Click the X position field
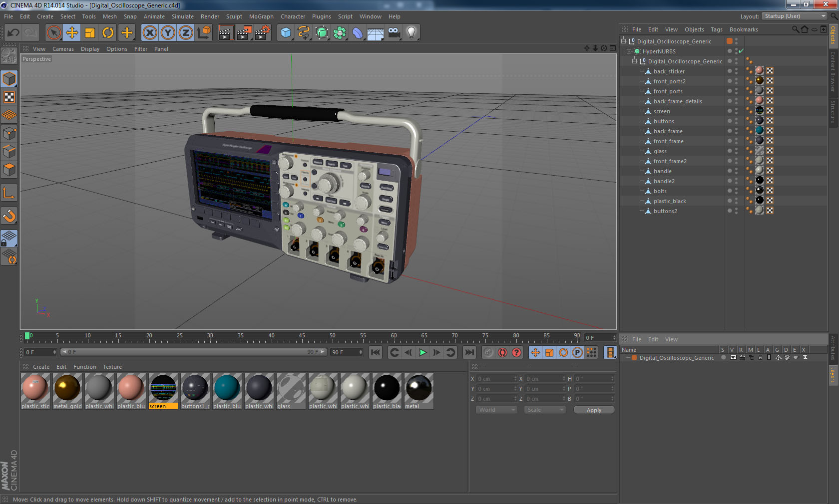The width and height of the screenshot is (839, 504). (496, 379)
